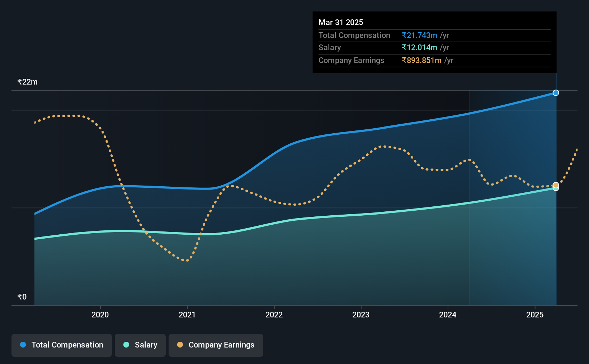Screen dimensions: 589x364
Task: Click the 2020 x-axis label
Action: (x=100, y=315)
